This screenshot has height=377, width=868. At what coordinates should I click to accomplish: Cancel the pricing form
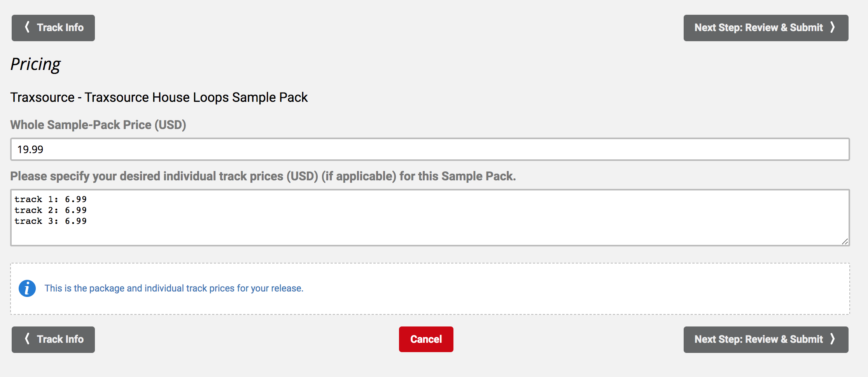pos(426,339)
